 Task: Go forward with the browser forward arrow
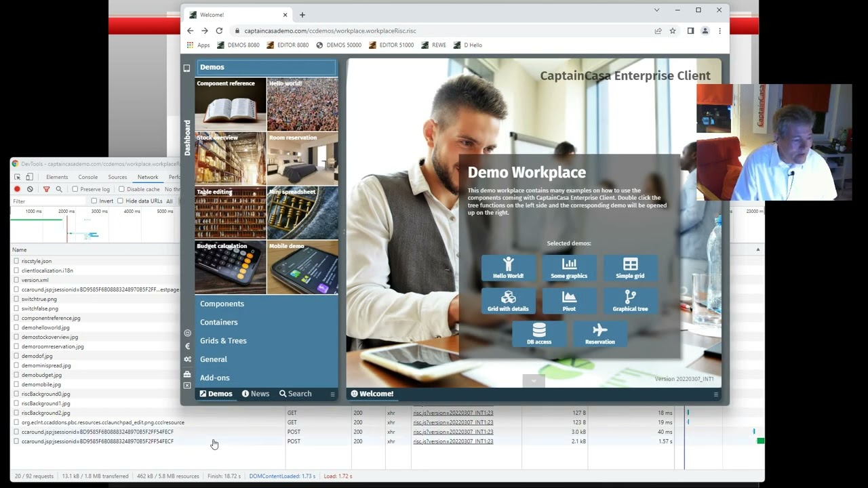204,30
